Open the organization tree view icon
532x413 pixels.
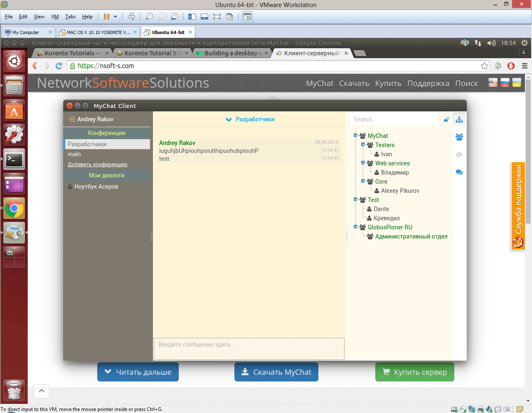coord(459,120)
